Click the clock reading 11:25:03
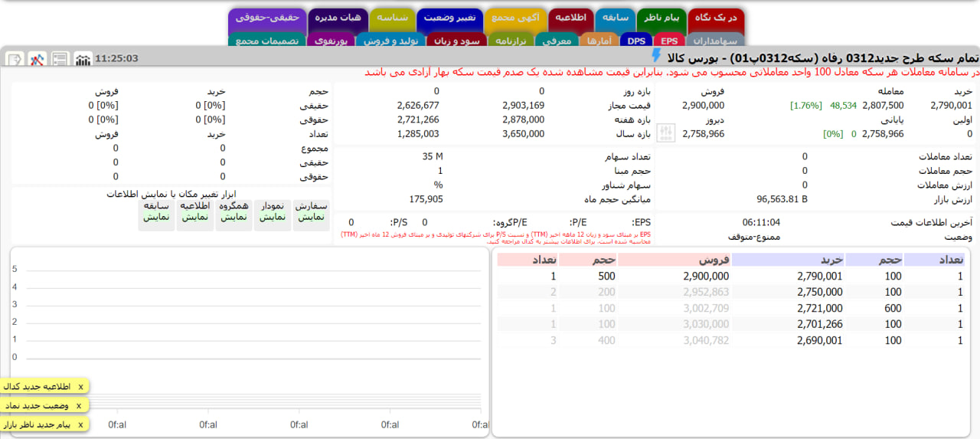This screenshot has width=980, height=439. 117,58
